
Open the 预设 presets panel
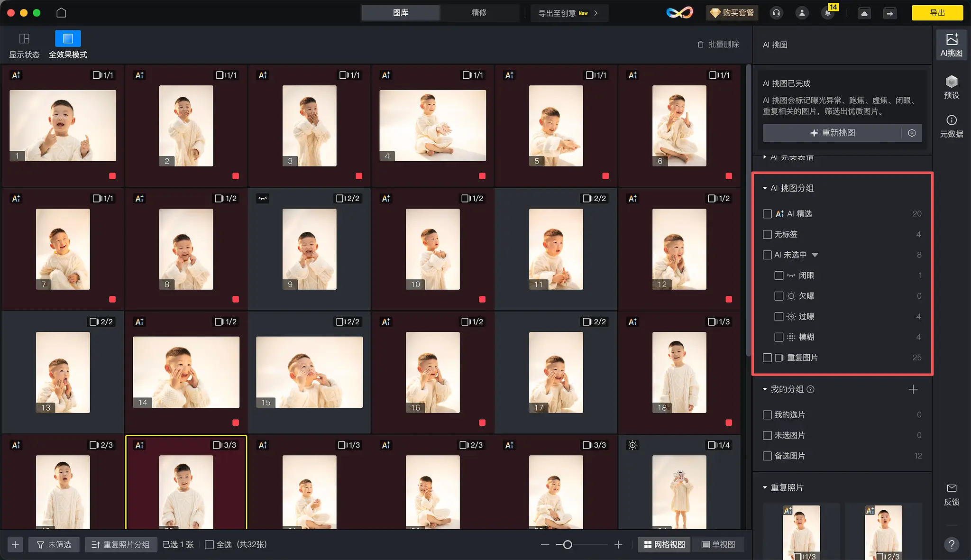pos(952,88)
